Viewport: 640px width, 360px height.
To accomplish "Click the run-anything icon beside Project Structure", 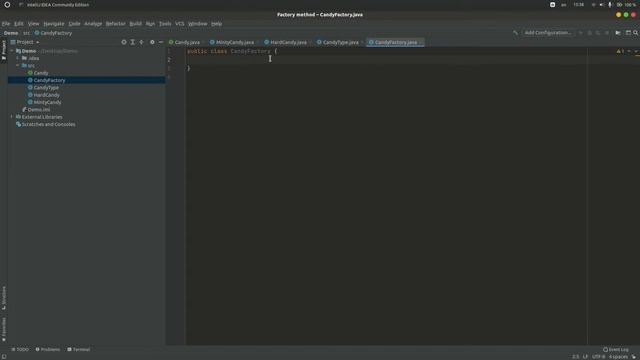I will click(618, 33).
